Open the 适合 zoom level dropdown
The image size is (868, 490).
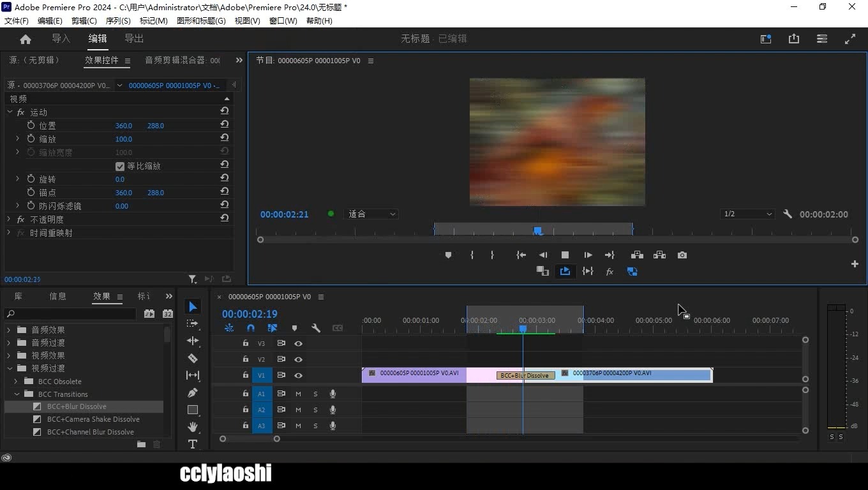[371, 214]
